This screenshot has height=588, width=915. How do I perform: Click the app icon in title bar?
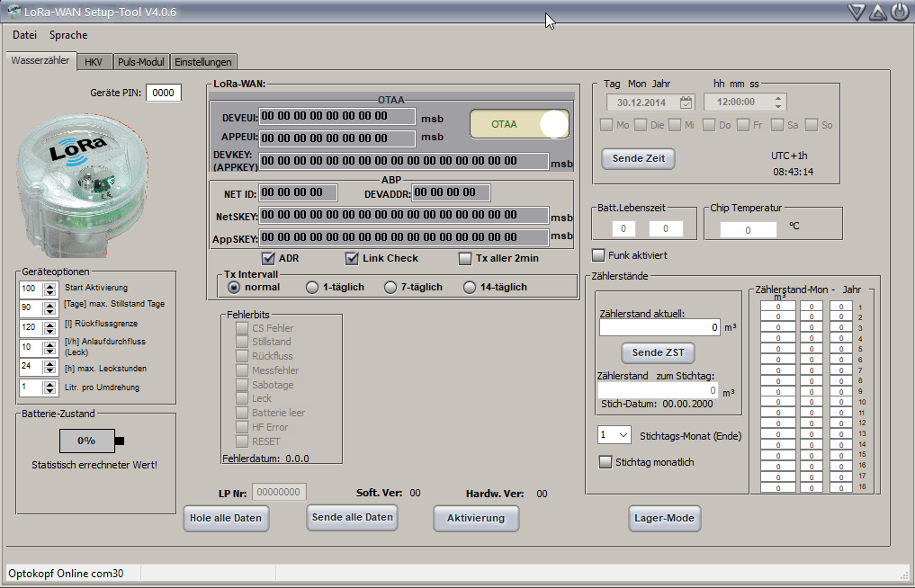[x=14, y=12]
